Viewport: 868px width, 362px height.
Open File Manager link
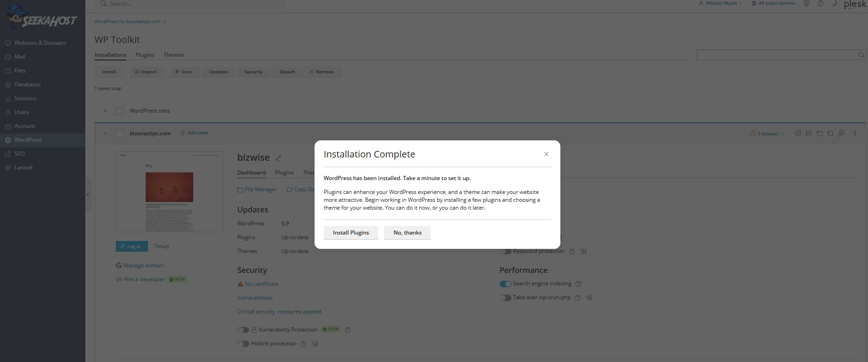click(257, 189)
